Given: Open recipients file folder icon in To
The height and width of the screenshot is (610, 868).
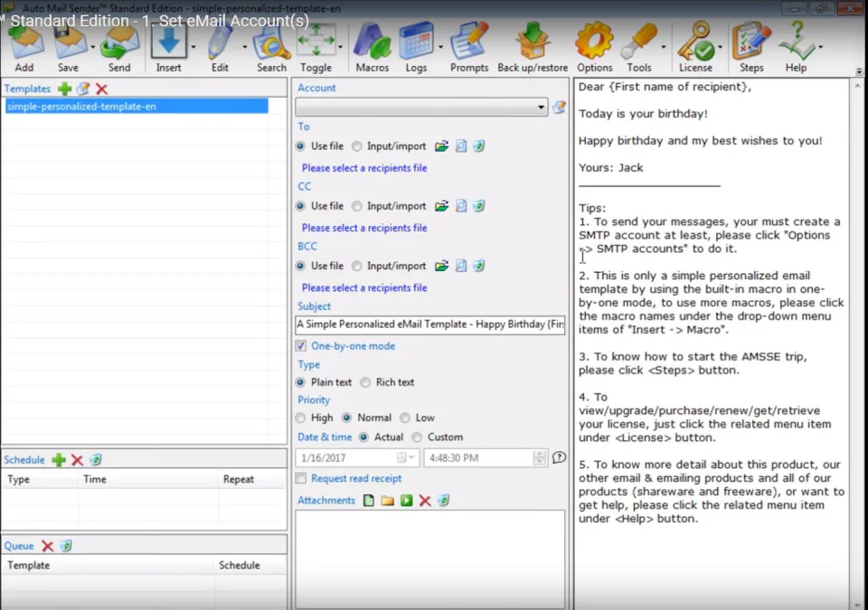Looking at the screenshot, I should click(x=441, y=146).
